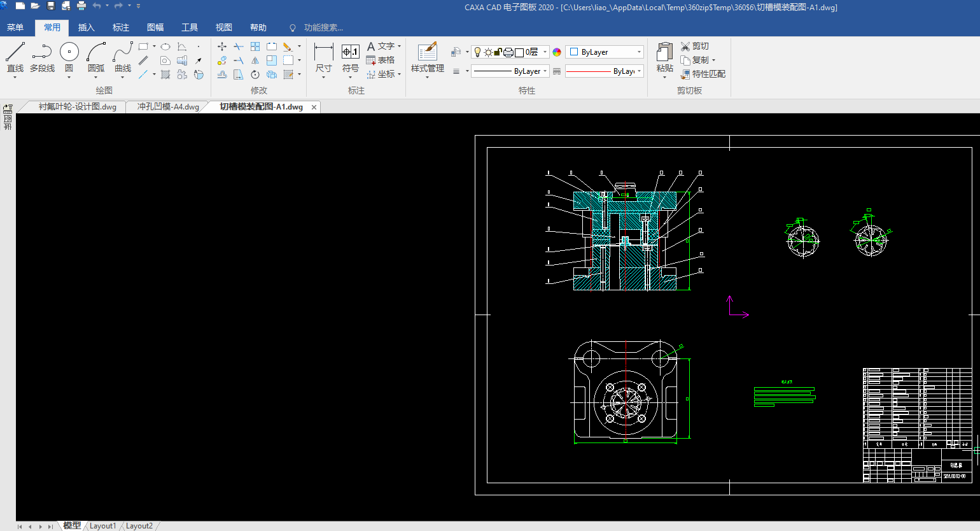Screen dimensions: 980x531
Task: Switch to the 标注 ribbon tab
Action: (120, 27)
